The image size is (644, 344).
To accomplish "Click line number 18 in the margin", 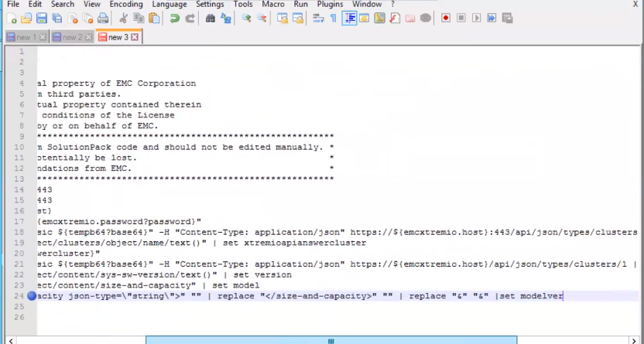I will 19,233.
